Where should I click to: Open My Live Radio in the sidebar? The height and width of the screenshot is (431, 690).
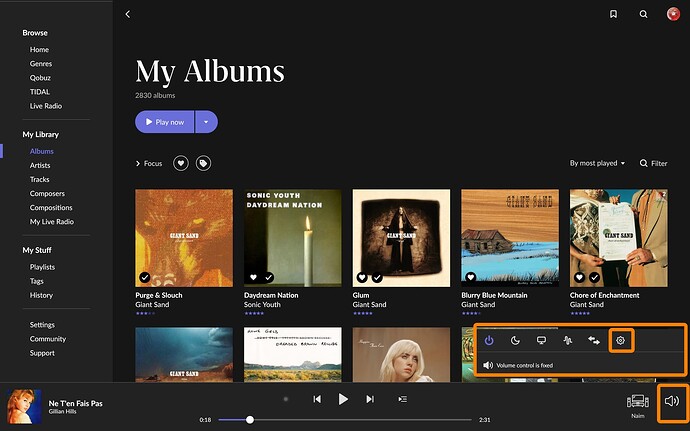(51, 222)
